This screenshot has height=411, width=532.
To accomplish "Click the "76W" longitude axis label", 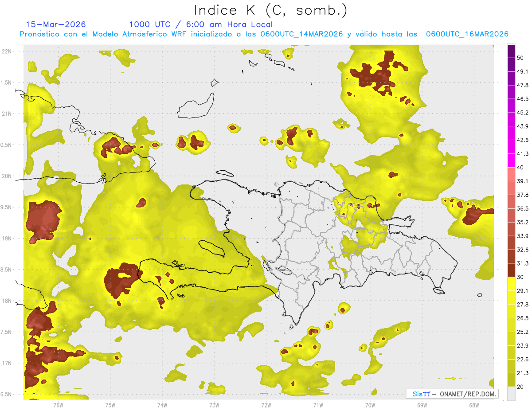I will [58, 405].
